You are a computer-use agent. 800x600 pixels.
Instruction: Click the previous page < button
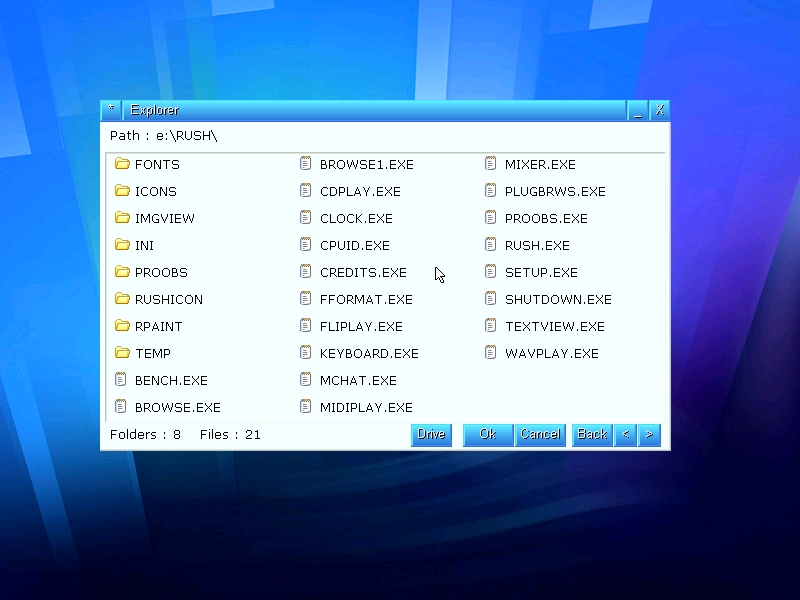click(626, 435)
